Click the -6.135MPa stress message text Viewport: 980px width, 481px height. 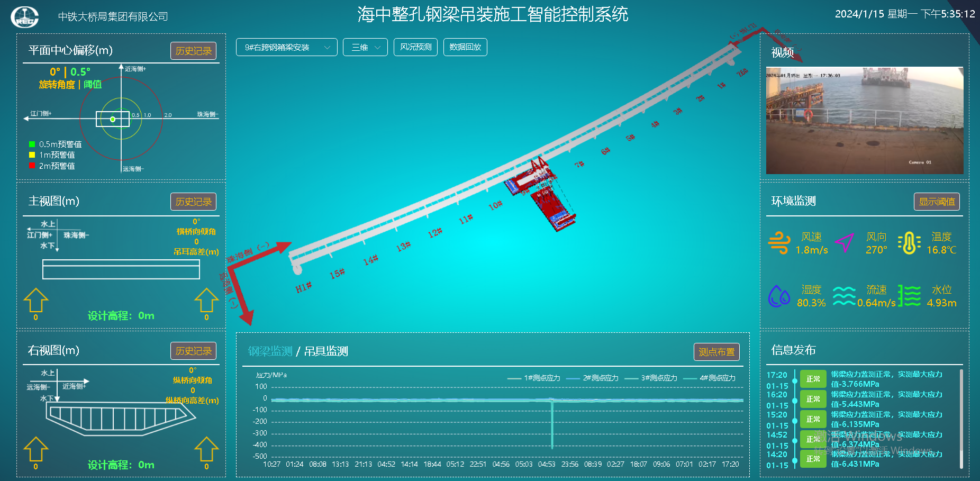click(886, 419)
